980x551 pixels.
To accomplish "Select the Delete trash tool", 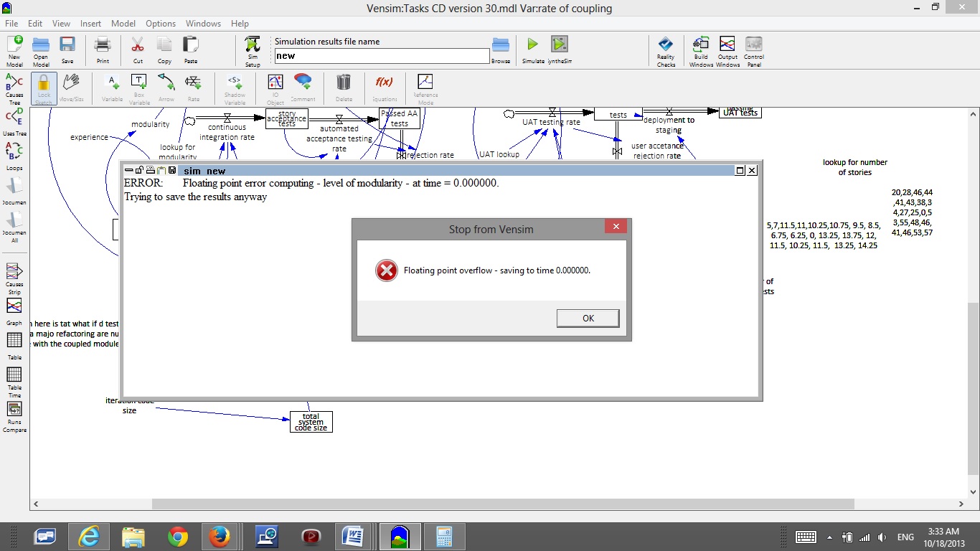I will (x=344, y=88).
